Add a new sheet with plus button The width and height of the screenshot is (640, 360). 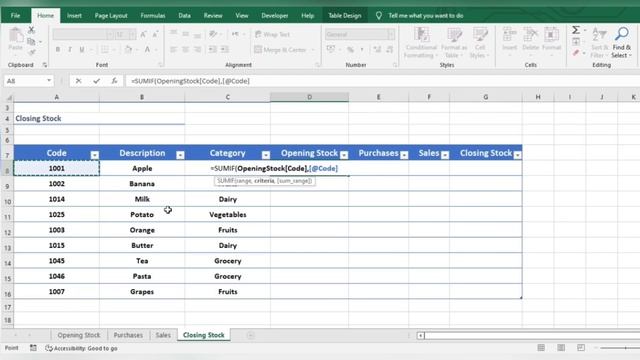(251, 335)
